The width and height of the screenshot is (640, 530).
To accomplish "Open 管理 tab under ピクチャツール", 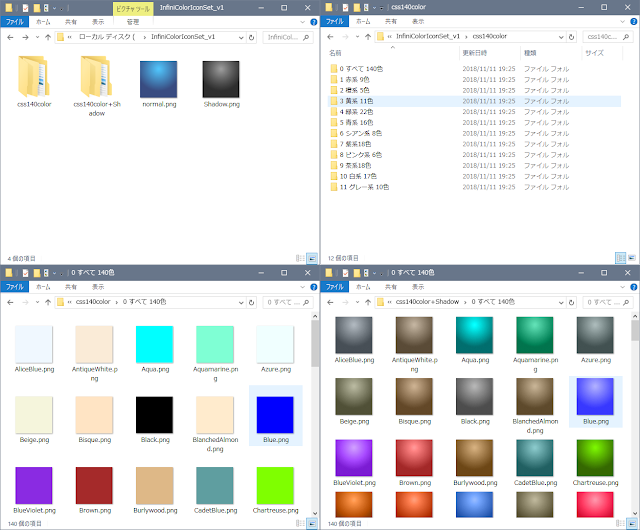I will pos(133,22).
